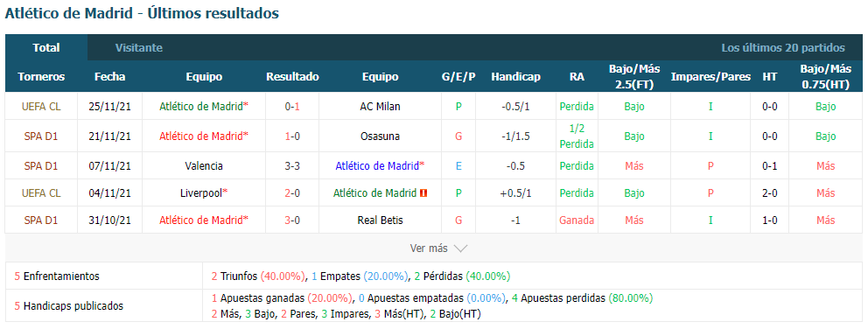Open the Osasuna team link

(x=380, y=136)
